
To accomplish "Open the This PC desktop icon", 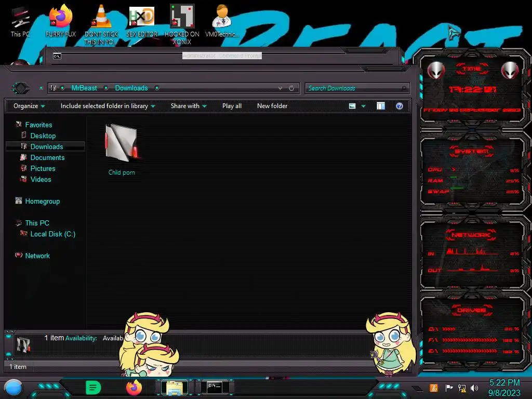I will tap(20, 21).
